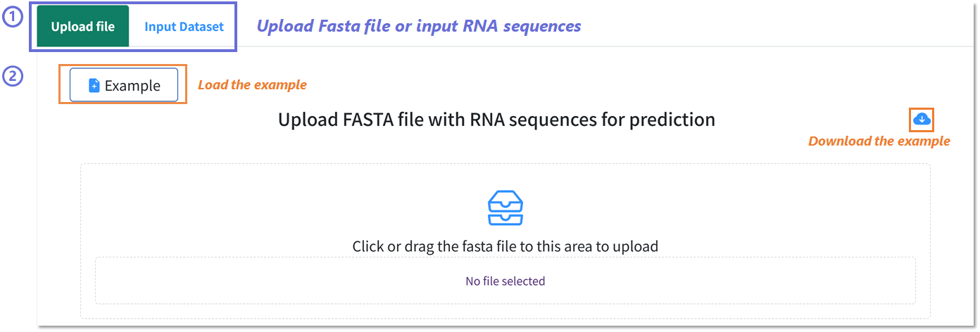The height and width of the screenshot is (332, 980).
Task: Click the cloud download example icon
Action: [x=922, y=120]
